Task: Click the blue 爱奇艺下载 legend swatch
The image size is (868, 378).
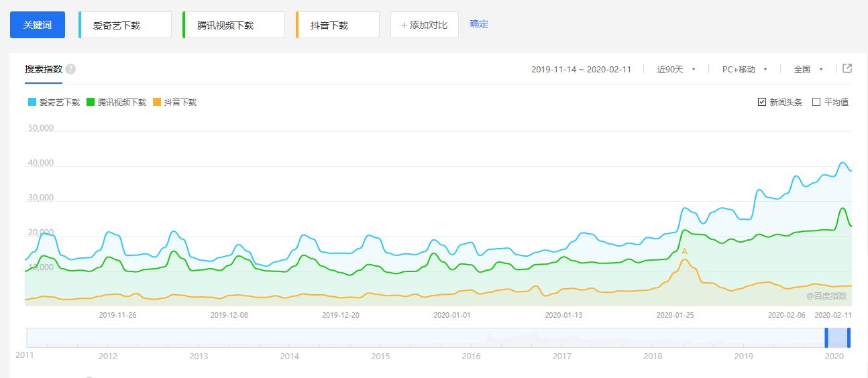Action: pos(32,103)
